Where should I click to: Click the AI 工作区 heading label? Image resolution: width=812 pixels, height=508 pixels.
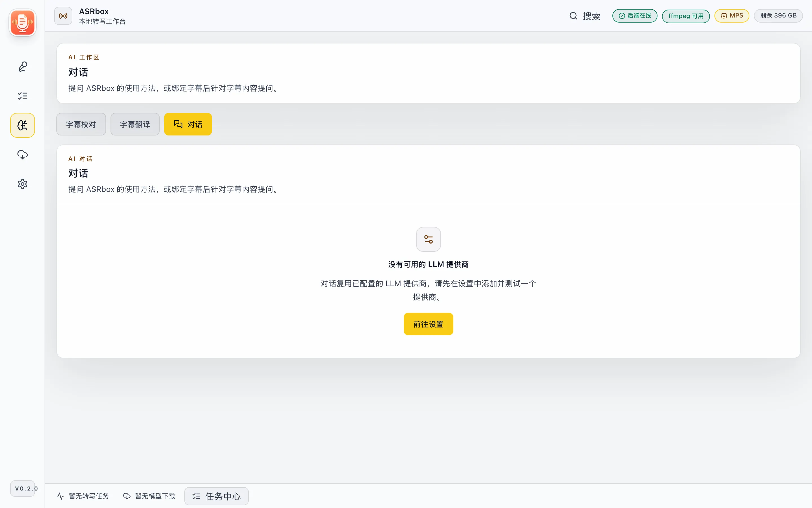(84, 57)
